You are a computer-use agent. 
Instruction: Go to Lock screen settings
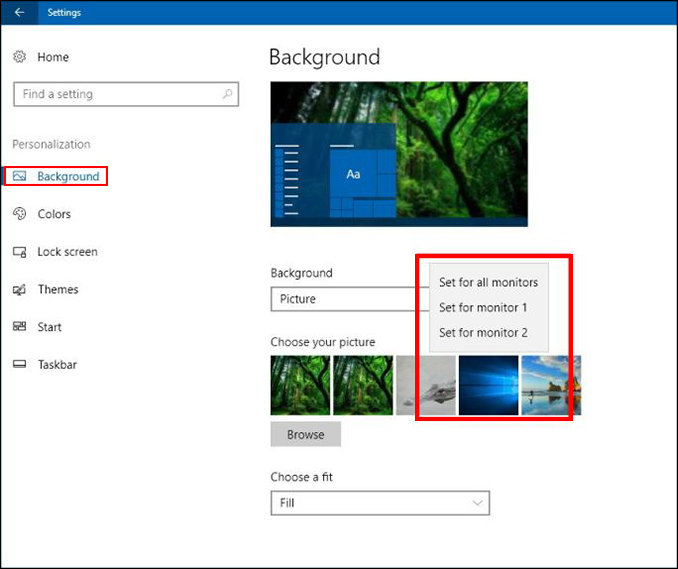coord(67,252)
